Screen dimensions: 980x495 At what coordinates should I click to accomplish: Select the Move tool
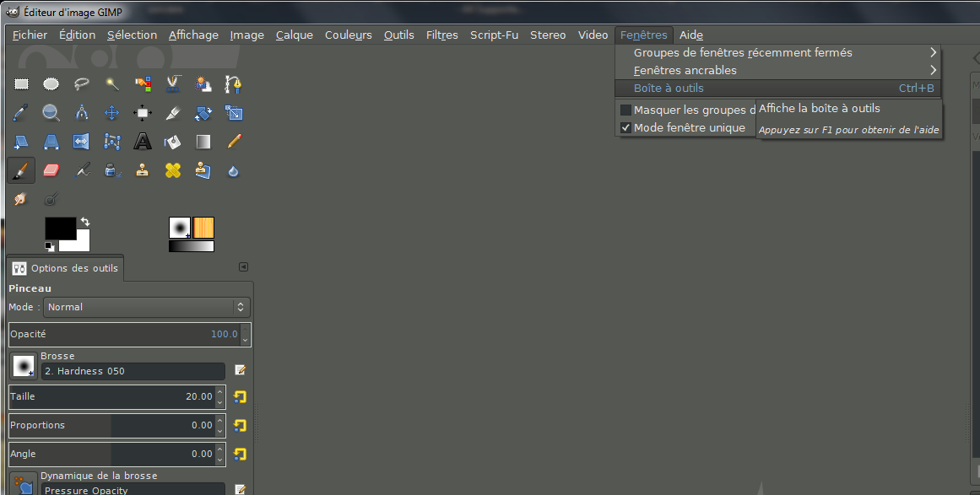coord(112,113)
